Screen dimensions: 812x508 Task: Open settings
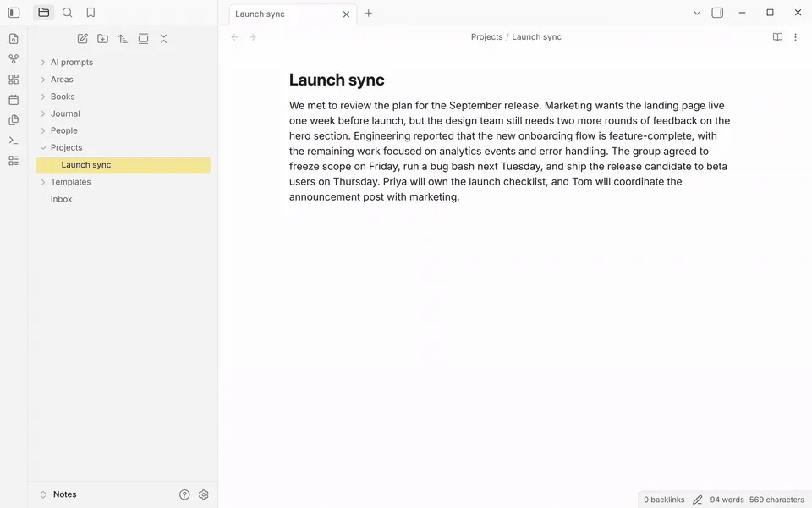[204, 494]
